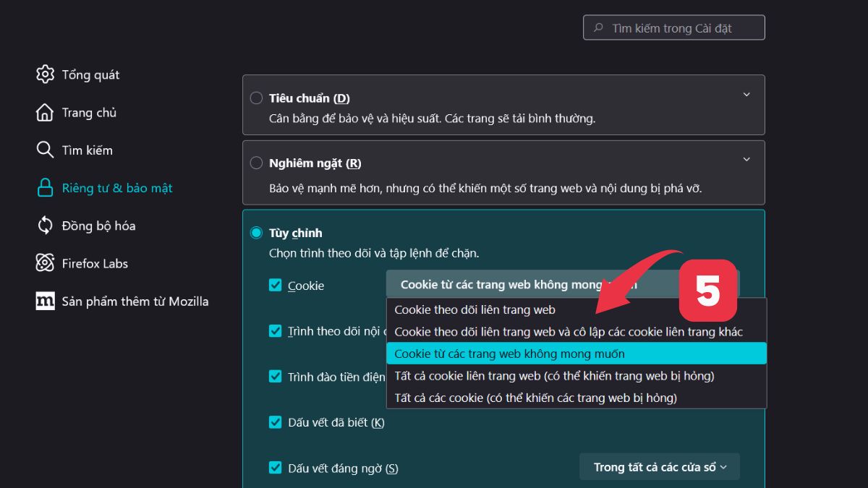Click the Firefox Labs flask icon
Viewport: 868px width, 488px height.
[x=45, y=262]
